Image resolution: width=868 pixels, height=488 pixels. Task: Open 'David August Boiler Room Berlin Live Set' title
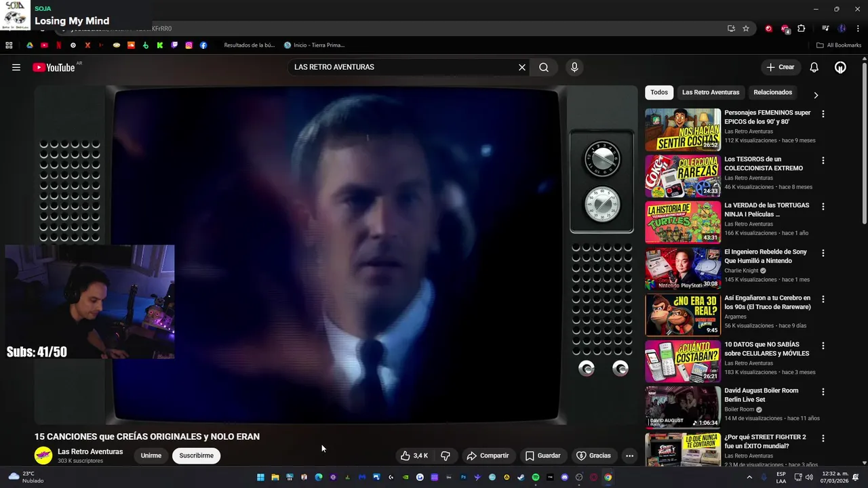tap(761, 395)
